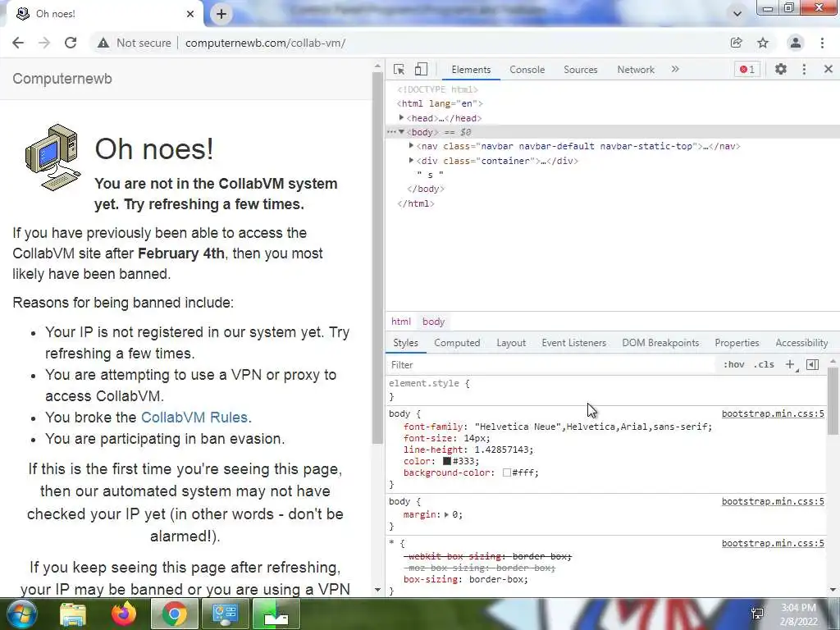Open the DevTools three-dot customize menu

[x=804, y=69]
